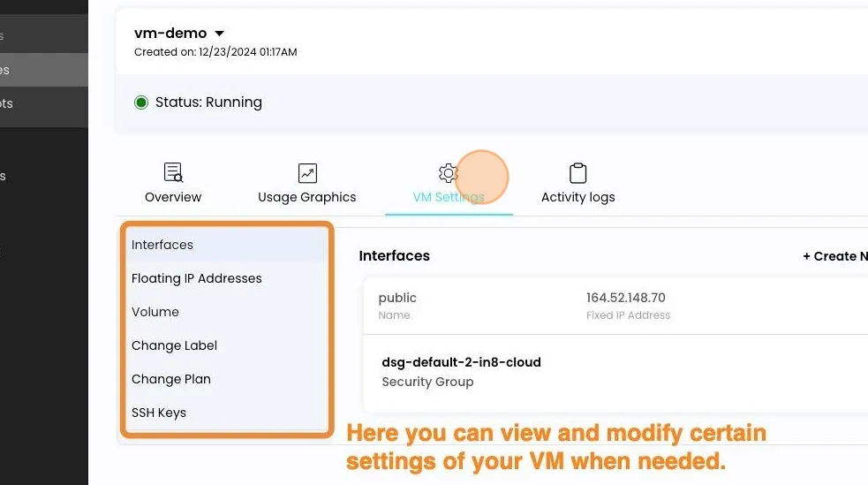Viewport: 868px width, 485px height.
Task: Open the Activity logs tab label
Action: [x=577, y=197]
